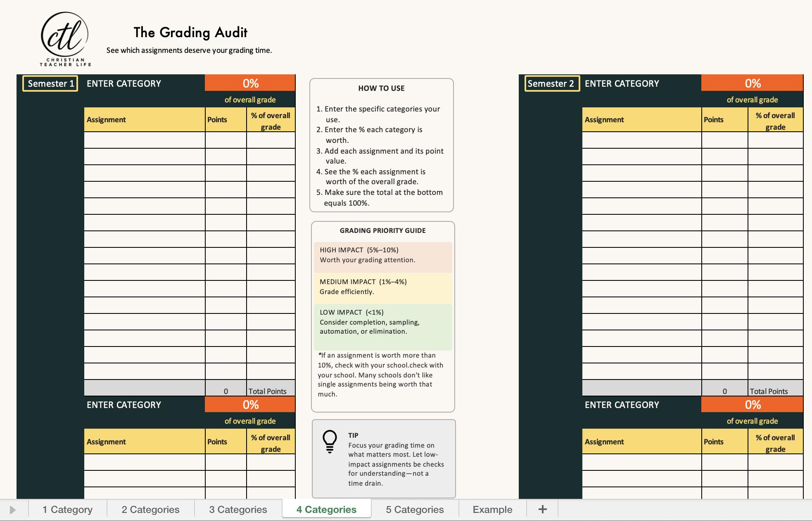
Task: Click the GRADING PRIORITY GUIDE heading
Action: 382,230
